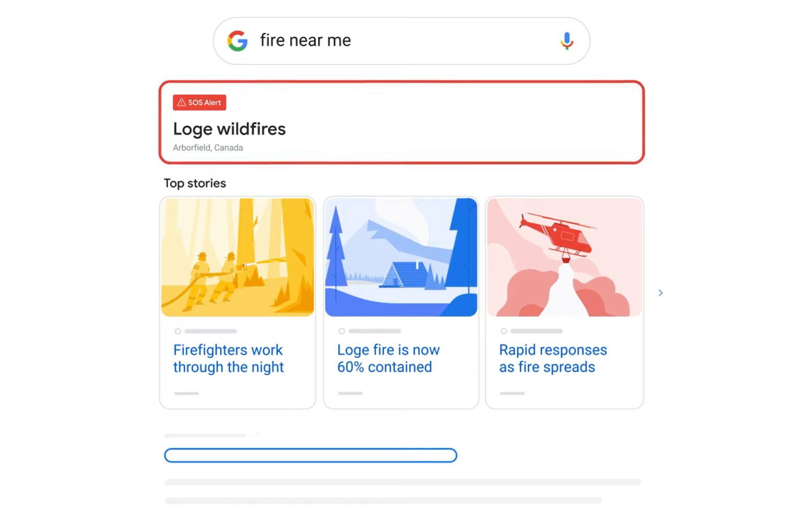Click the Google logo in the search bar

point(238,41)
